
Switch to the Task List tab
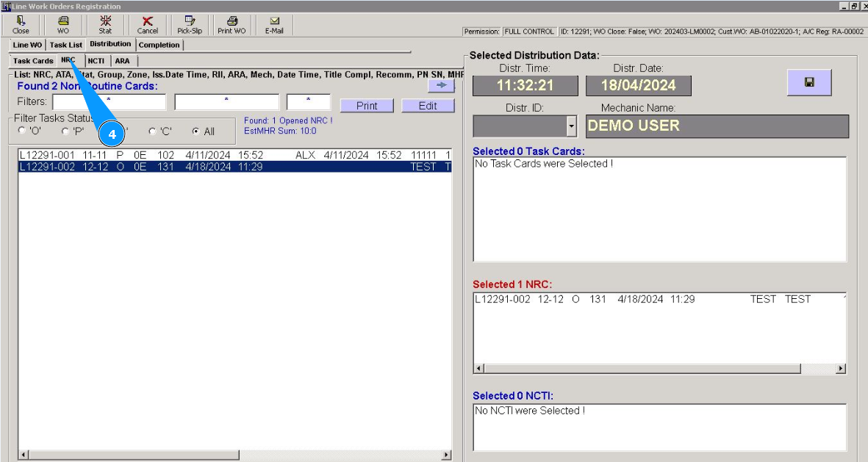pyautogui.click(x=66, y=45)
